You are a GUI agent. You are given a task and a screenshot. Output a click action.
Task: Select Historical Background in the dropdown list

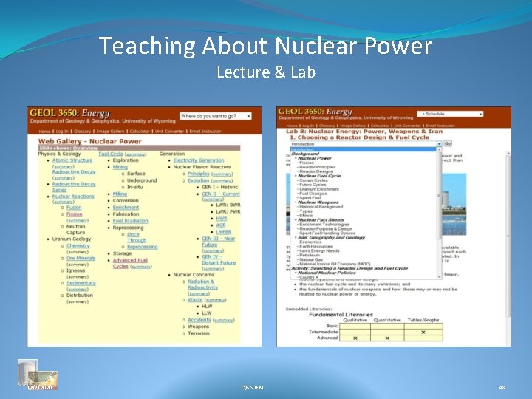321,207
